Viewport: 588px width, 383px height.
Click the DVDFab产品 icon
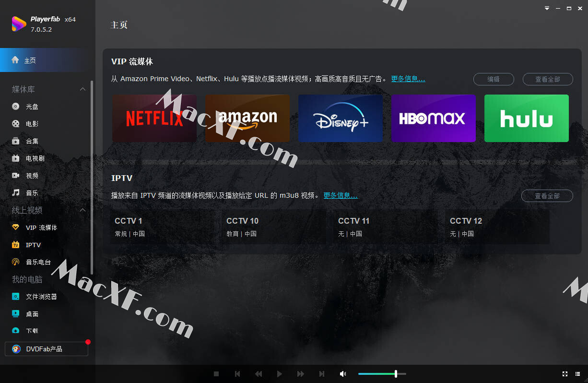pos(16,349)
